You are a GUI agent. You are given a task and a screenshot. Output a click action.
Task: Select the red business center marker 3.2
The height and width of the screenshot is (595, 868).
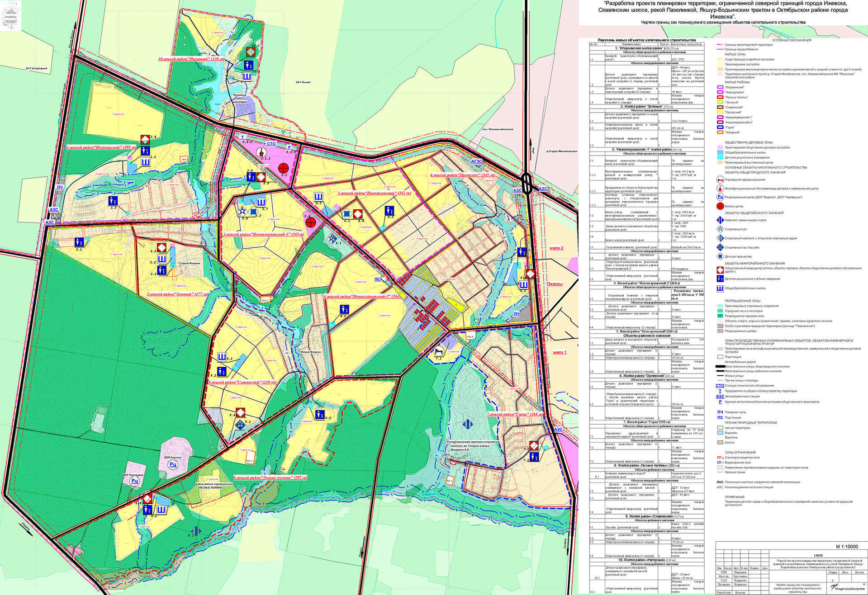pyautogui.click(x=284, y=167)
